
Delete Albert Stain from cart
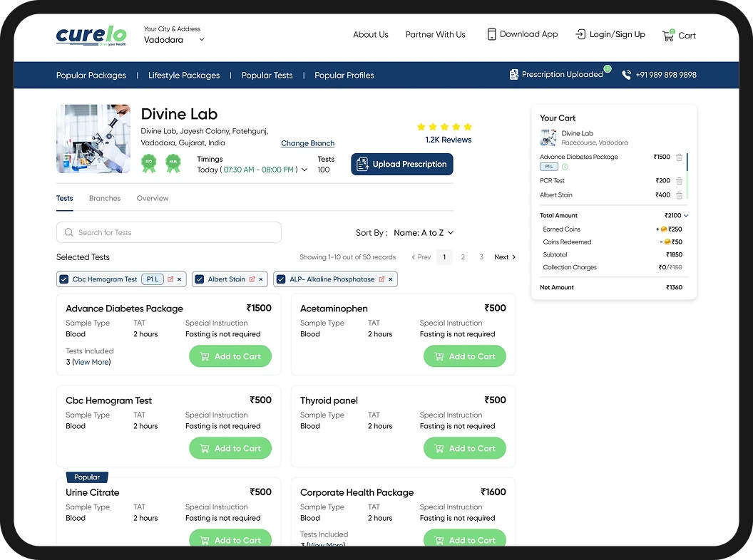pyautogui.click(x=679, y=195)
